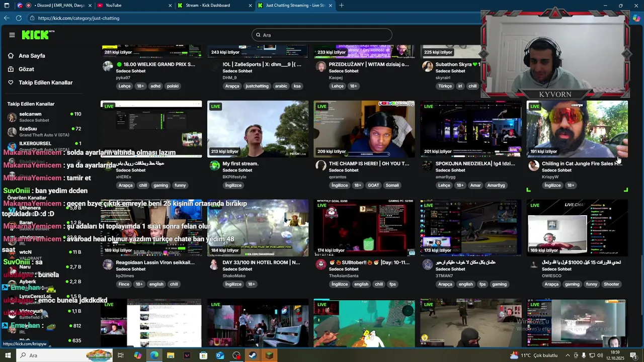The width and height of the screenshot is (644, 362).
Task: Reload the page with the refresh icon
Action: tap(19, 18)
